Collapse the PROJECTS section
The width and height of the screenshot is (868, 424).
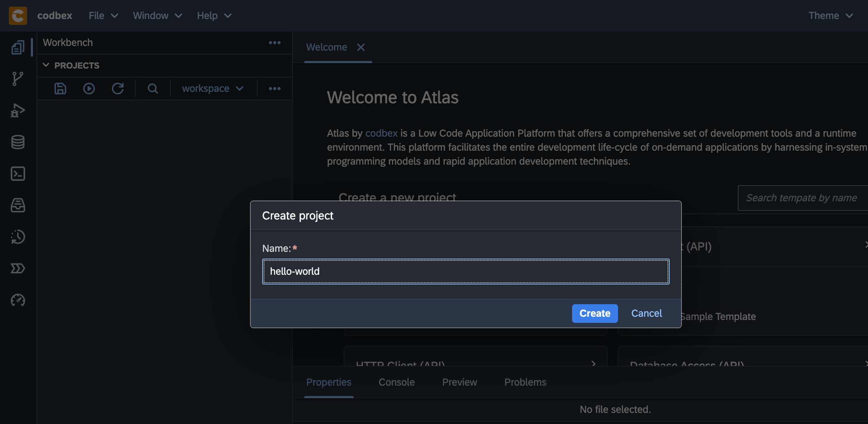tap(46, 65)
